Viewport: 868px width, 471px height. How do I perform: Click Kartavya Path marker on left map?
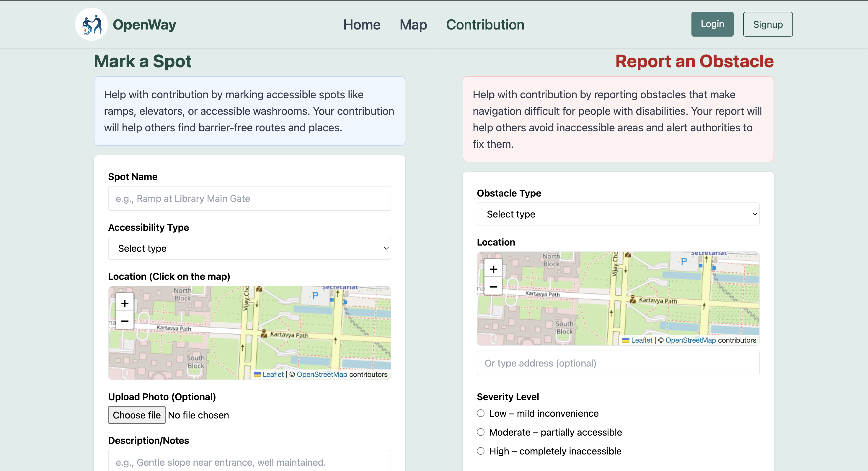point(264,334)
